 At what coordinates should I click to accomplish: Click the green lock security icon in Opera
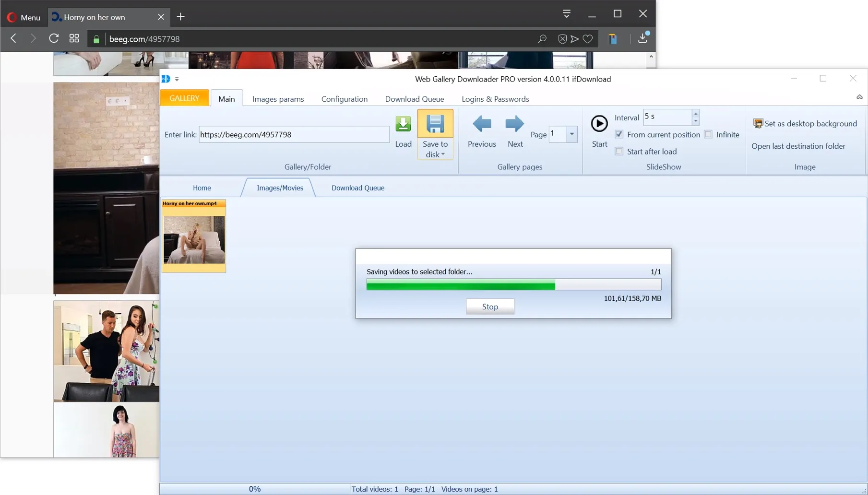(96, 39)
